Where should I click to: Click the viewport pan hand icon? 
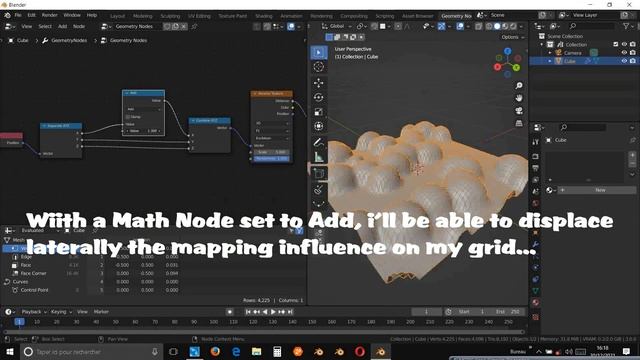click(x=519, y=98)
